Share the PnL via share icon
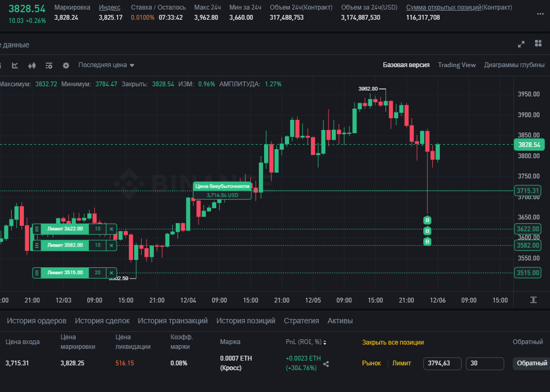The height and width of the screenshot is (392, 550). (x=326, y=364)
